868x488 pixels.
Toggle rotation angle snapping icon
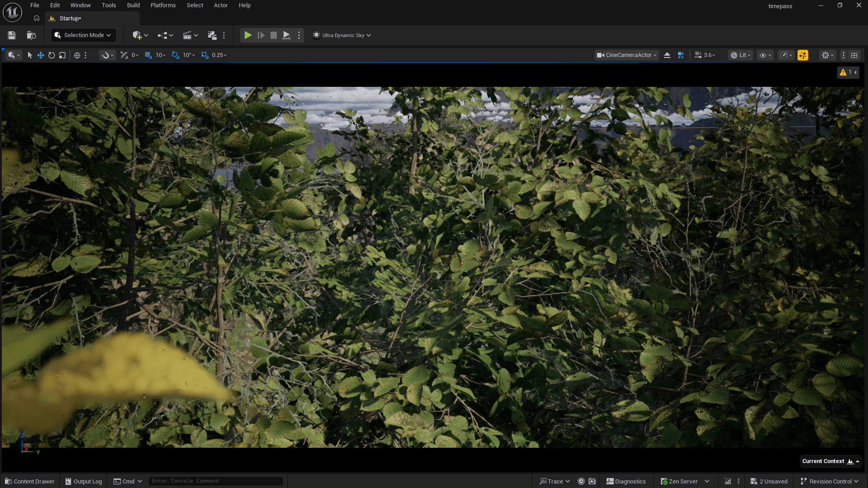[175, 55]
